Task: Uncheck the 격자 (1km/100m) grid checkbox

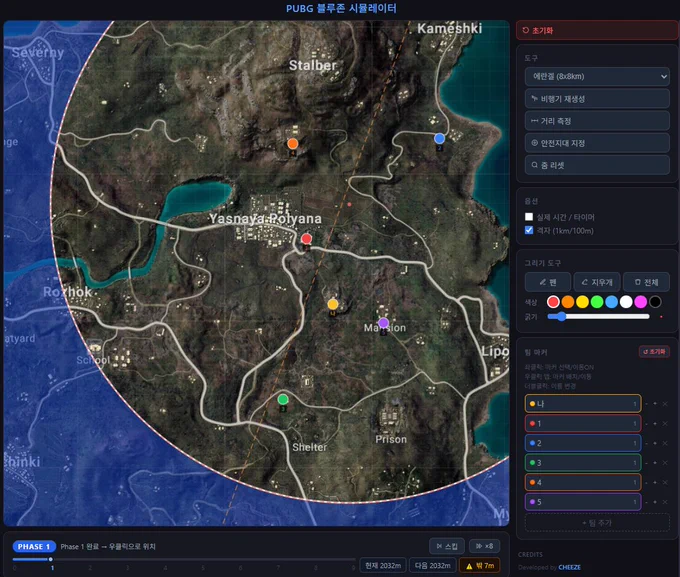Action: click(529, 230)
